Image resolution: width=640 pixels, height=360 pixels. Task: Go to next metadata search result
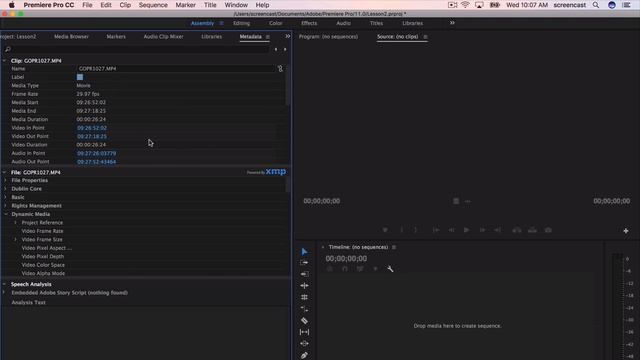(285, 49)
